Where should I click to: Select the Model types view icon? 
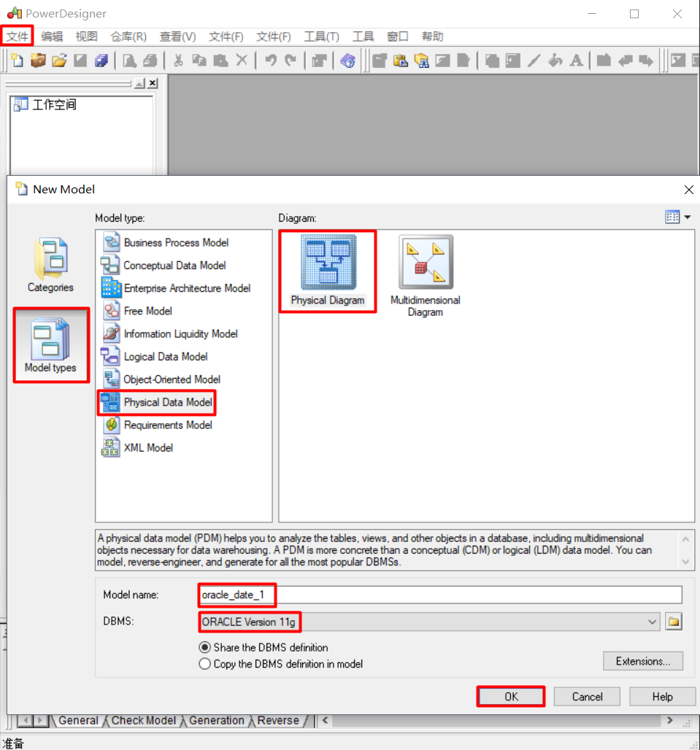pyautogui.click(x=50, y=345)
